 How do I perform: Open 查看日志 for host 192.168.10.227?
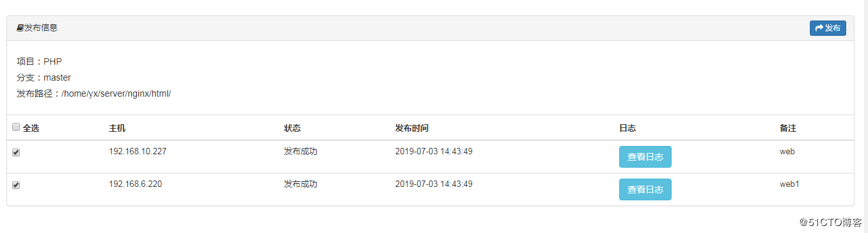[x=645, y=157]
